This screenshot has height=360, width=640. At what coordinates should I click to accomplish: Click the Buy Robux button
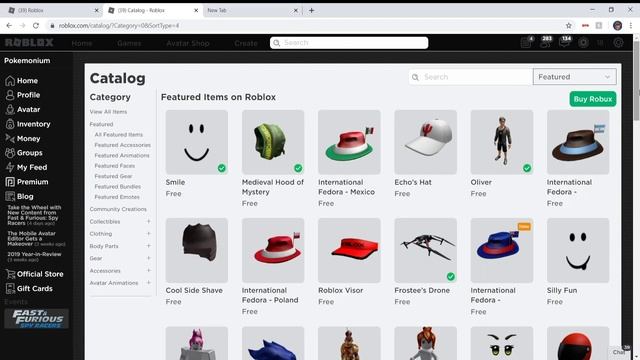pos(593,99)
